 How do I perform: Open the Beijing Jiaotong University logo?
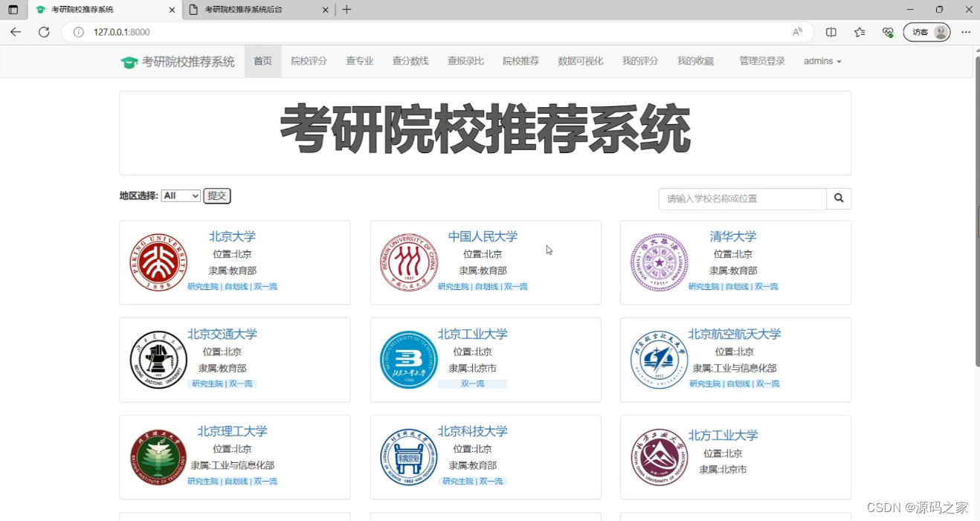point(158,360)
